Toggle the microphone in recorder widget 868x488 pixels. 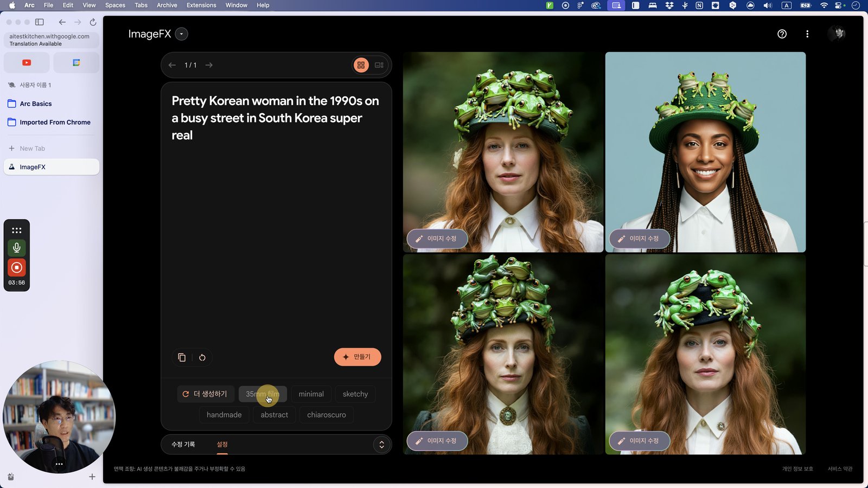click(17, 248)
